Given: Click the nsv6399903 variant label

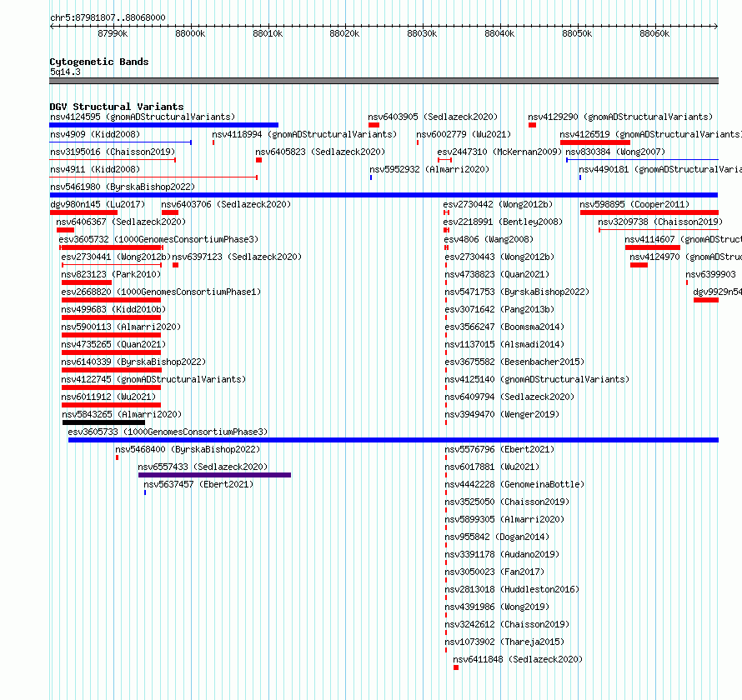Looking at the screenshot, I should tap(710, 274).
